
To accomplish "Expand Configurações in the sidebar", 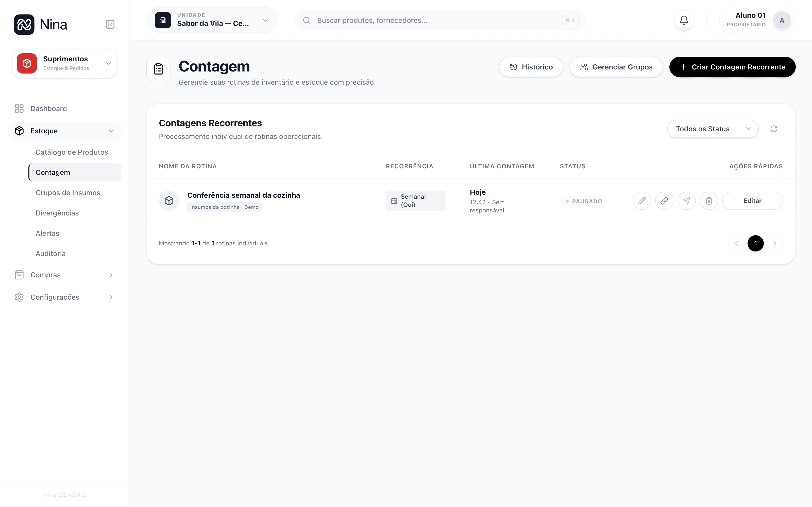I will tap(65, 297).
